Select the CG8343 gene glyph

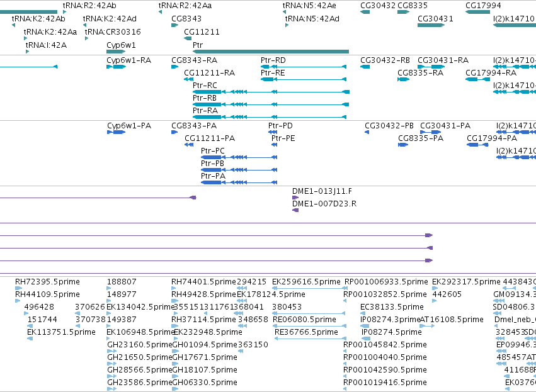175,25
